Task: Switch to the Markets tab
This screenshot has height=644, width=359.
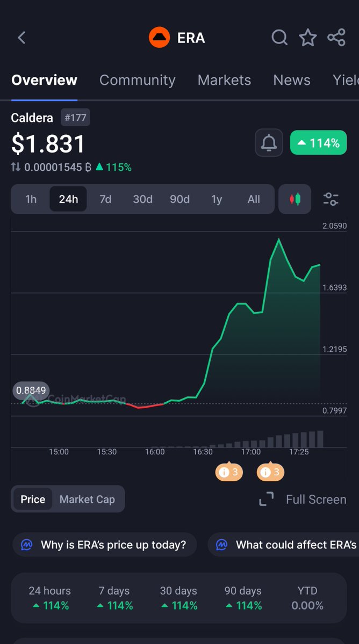Action: (224, 80)
